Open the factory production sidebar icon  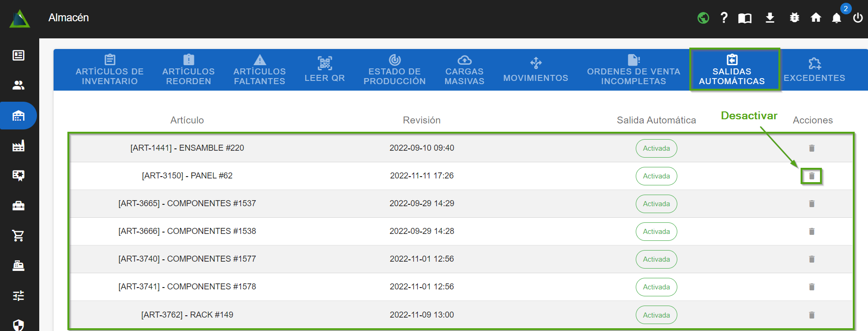[18, 146]
